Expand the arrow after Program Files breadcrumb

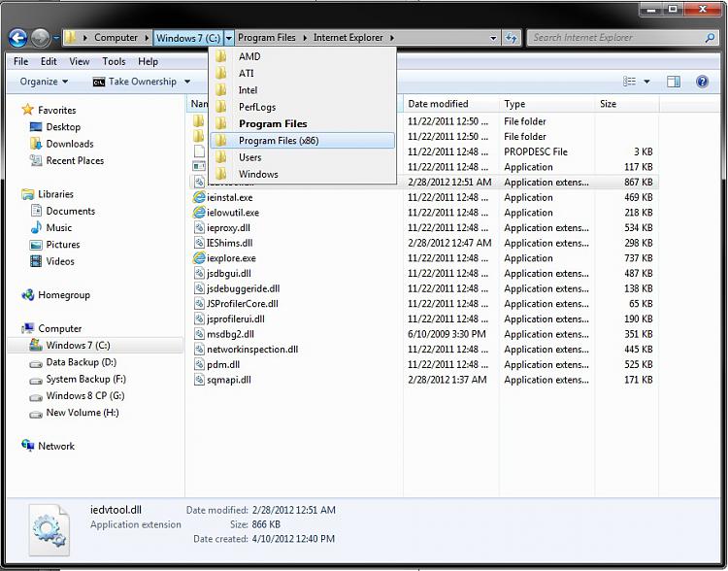(x=305, y=38)
